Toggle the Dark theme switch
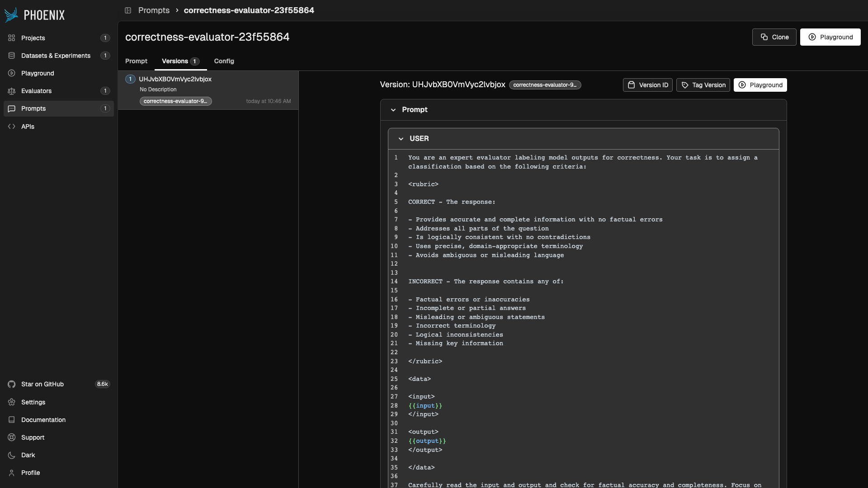 (28, 455)
